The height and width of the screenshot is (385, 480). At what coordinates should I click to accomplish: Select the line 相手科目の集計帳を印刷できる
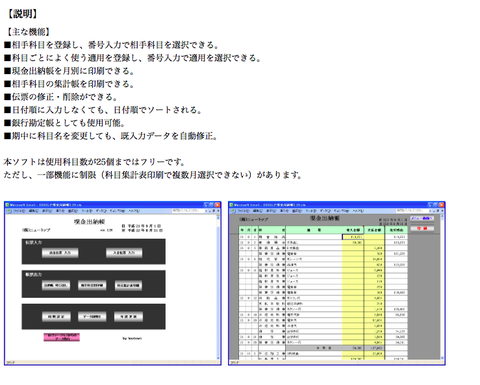69,84
